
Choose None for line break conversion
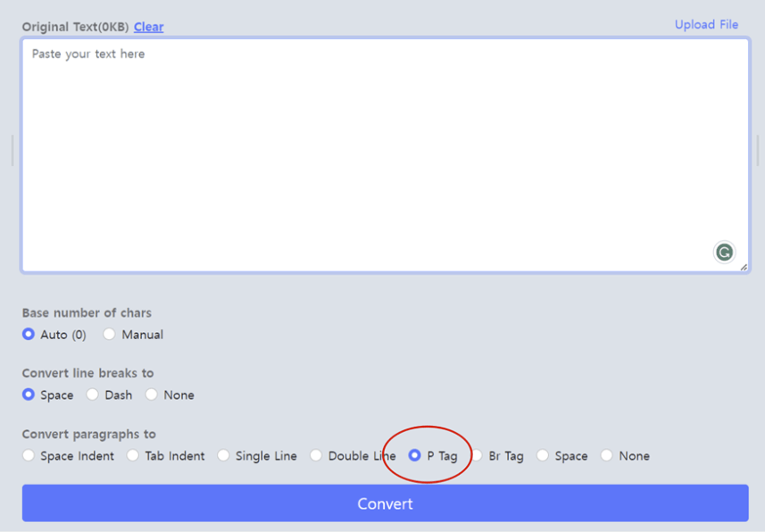coord(151,395)
